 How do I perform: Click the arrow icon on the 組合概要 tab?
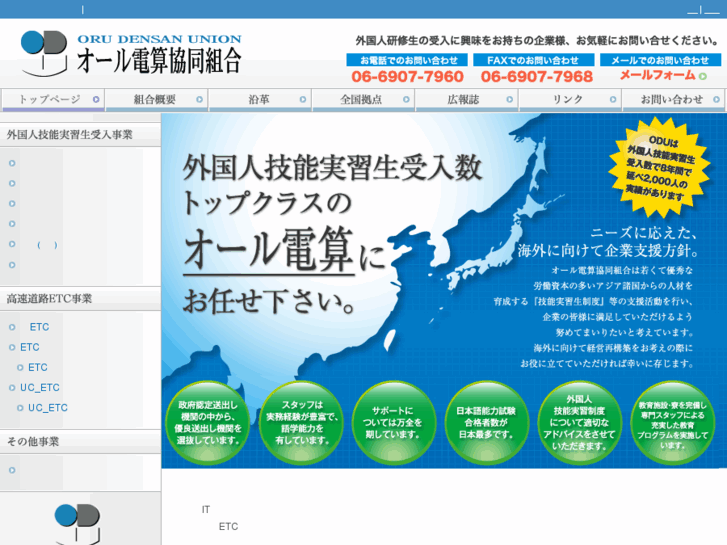(x=199, y=99)
